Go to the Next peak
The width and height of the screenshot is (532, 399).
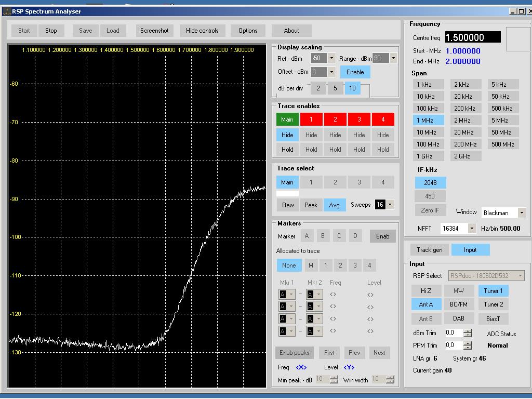pyautogui.click(x=379, y=353)
